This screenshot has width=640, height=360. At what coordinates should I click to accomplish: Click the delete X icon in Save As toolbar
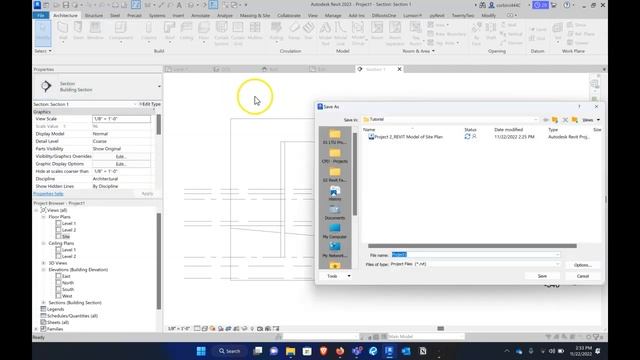(565, 120)
